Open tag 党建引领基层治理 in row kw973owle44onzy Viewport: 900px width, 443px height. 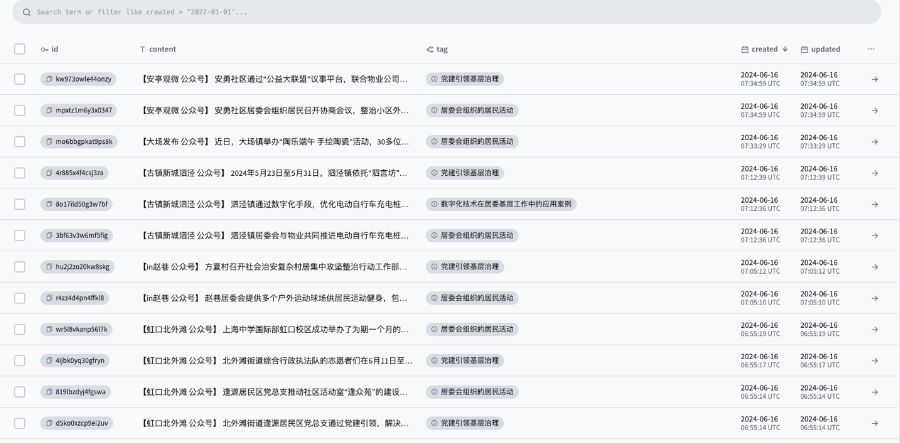tap(465, 79)
